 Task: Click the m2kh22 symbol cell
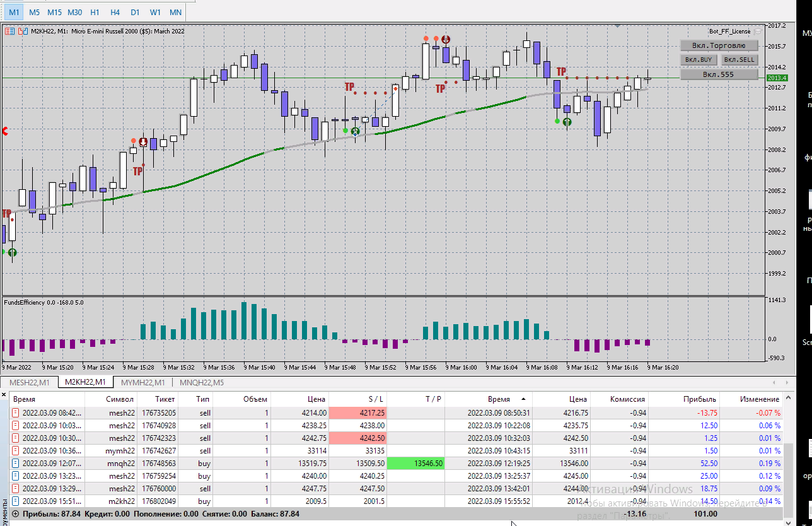(x=122, y=501)
